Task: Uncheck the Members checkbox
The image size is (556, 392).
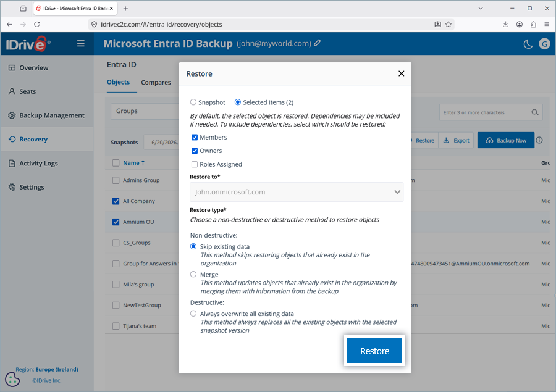Action: click(195, 137)
